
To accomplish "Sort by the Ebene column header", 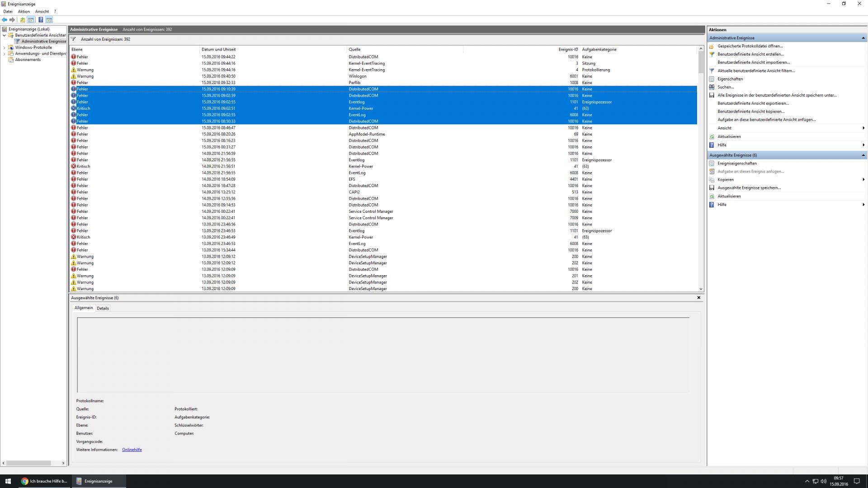I will point(134,49).
